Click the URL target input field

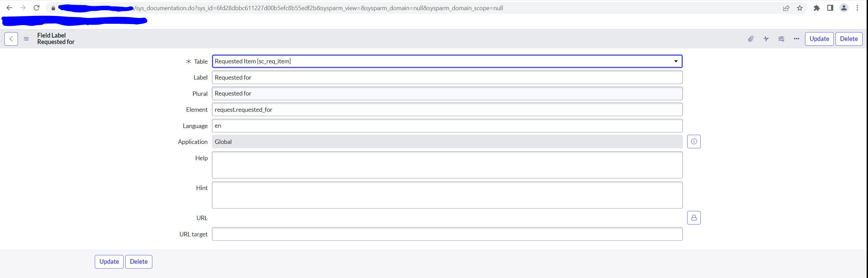pos(447,234)
